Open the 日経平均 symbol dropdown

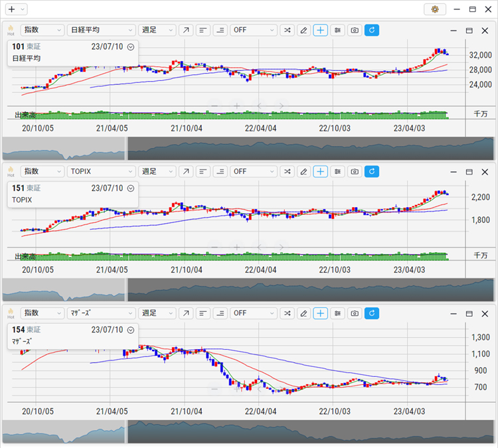pyautogui.click(x=102, y=30)
